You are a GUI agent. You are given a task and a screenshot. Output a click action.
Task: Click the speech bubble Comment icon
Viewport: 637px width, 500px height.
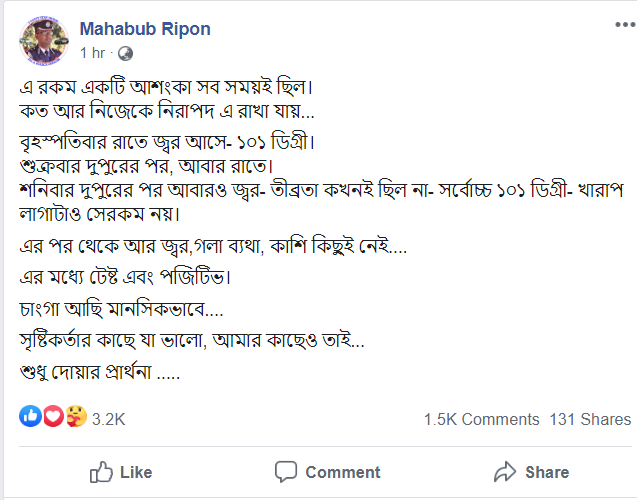(286, 472)
